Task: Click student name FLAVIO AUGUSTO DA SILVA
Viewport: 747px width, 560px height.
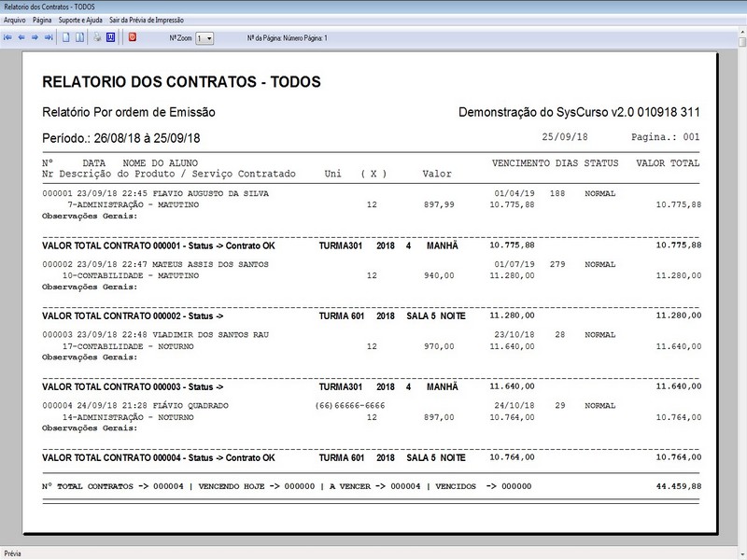Action: 203,194
